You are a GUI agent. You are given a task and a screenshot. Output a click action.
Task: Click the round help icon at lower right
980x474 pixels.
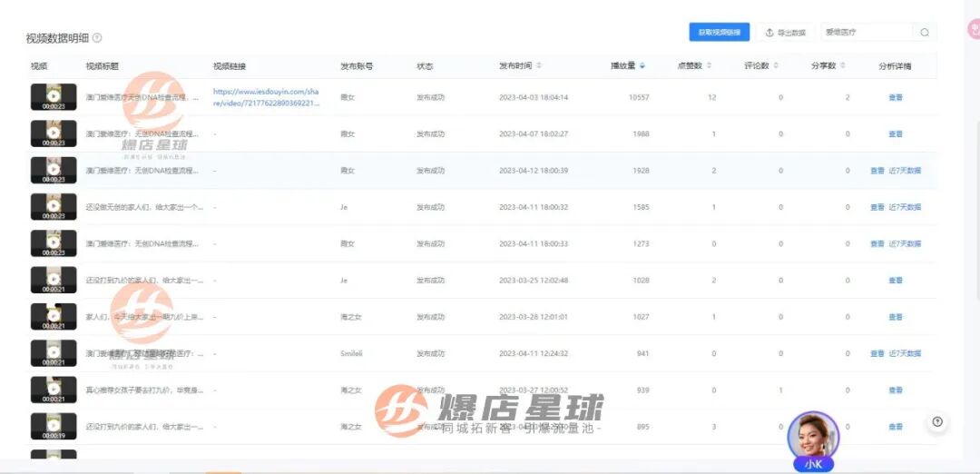(936, 421)
